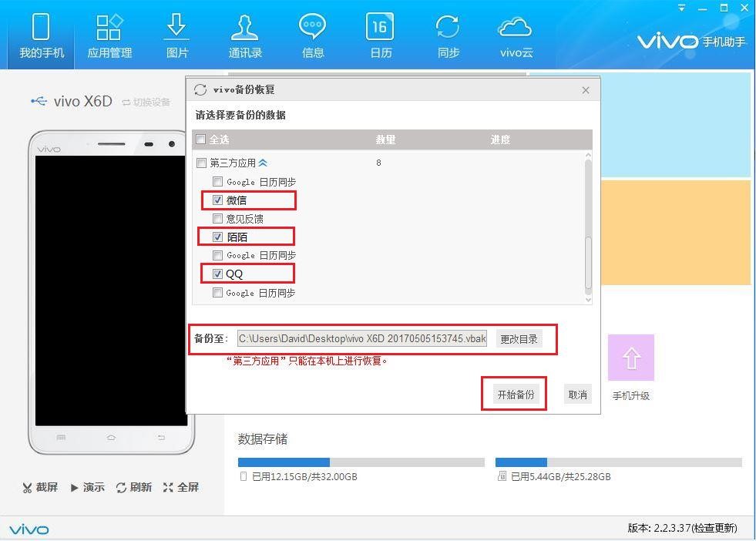Uncheck the 微信 checkbox
The height and width of the screenshot is (541, 756).
[x=217, y=200]
